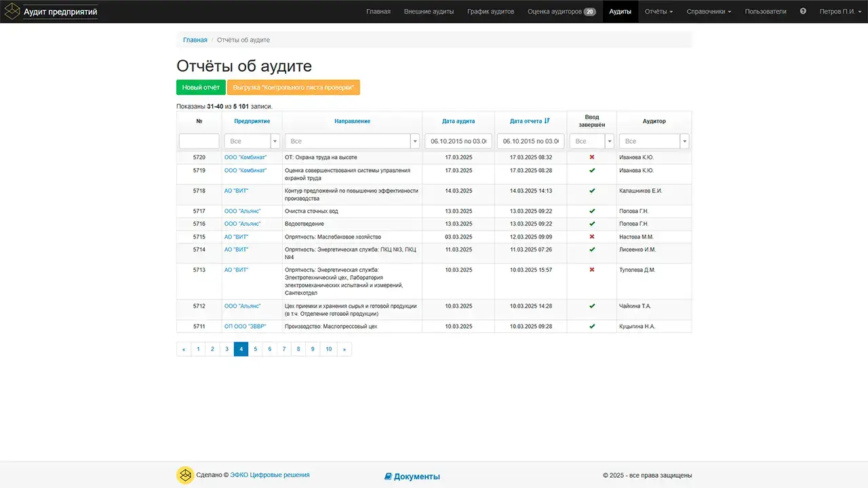Click the orange Выгрузка Контрольного листа button
This screenshot has width=868, height=488.
click(293, 87)
